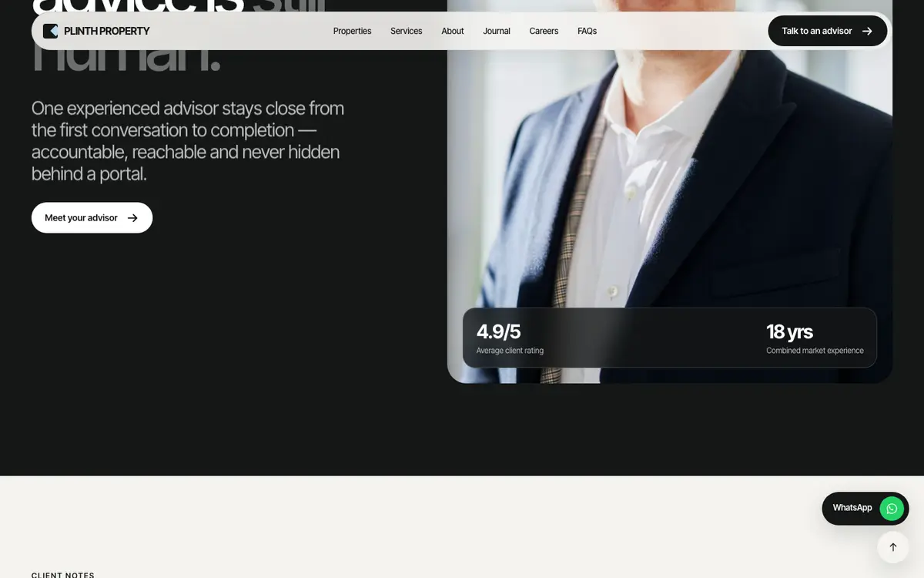Click the arrow on Talk to an advisor
The image size is (924, 578).
pos(867,31)
